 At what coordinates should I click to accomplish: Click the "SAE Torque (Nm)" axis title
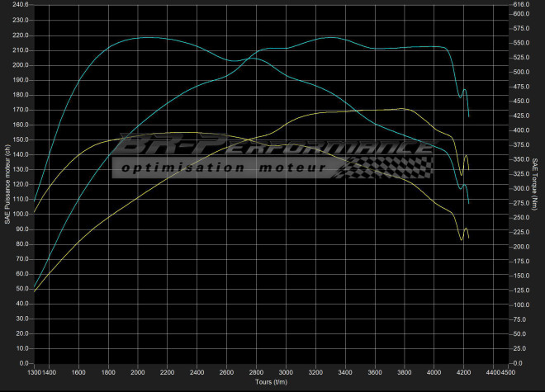[536, 183]
